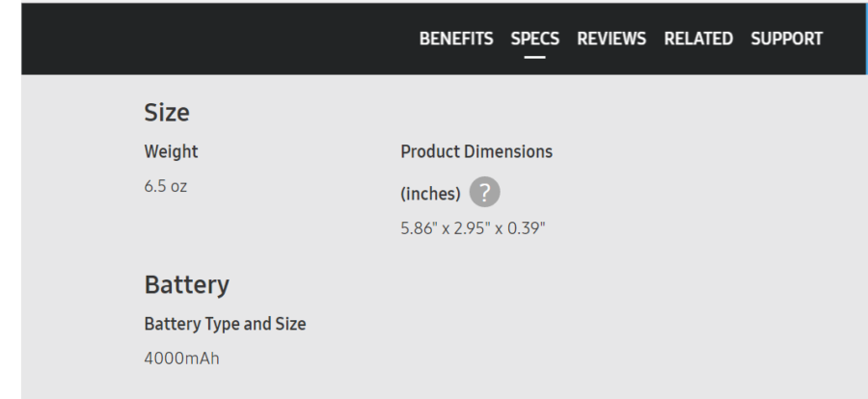
Task: Click the (inches) unit text
Action: click(431, 194)
